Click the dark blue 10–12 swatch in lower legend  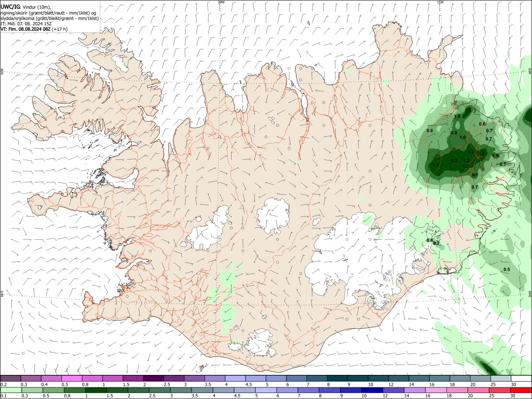pyautogui.click(x=372, y=390)
